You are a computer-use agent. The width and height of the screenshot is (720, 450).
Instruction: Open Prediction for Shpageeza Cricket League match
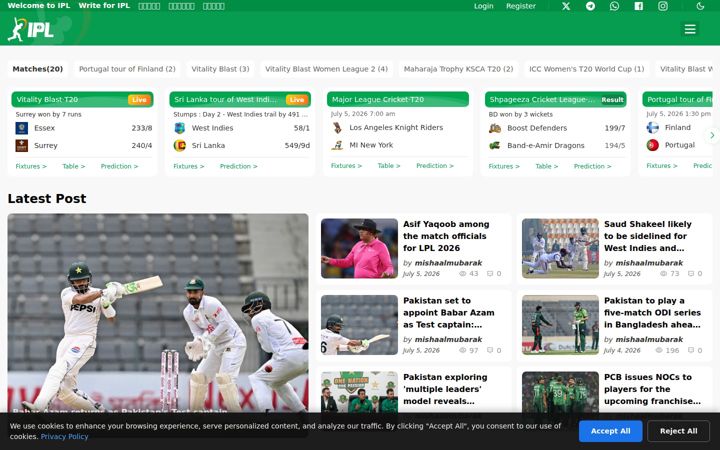click(x=592, y=166)
